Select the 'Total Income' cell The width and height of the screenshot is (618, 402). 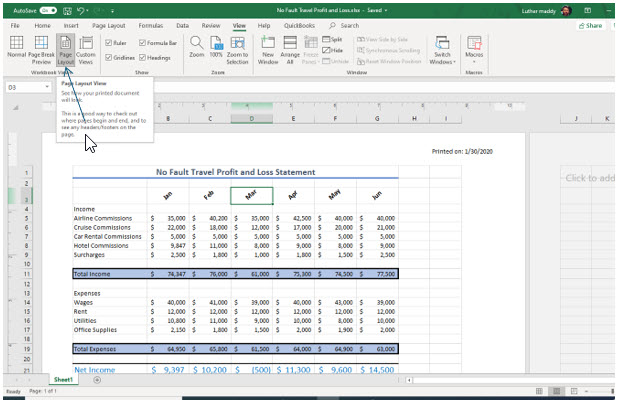tap(110, 274)
